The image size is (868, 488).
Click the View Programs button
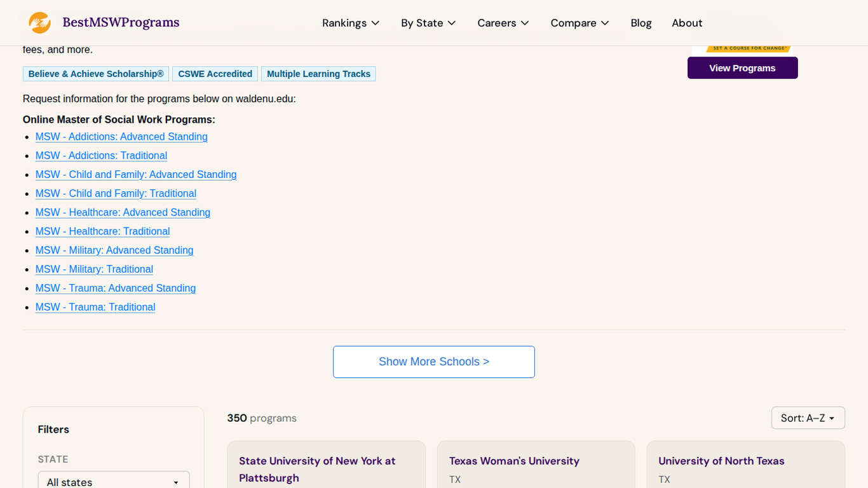pyautogui.click(x=742, y=68)
